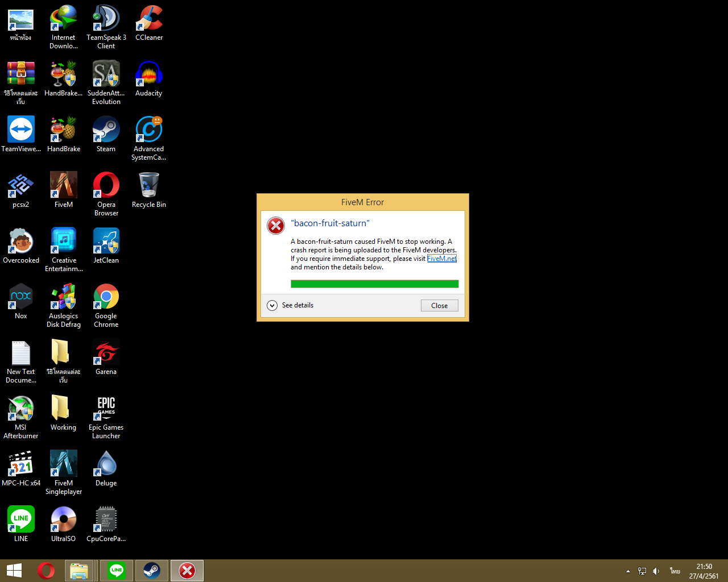Select the Creative Entertainment icon

[64, 250]
